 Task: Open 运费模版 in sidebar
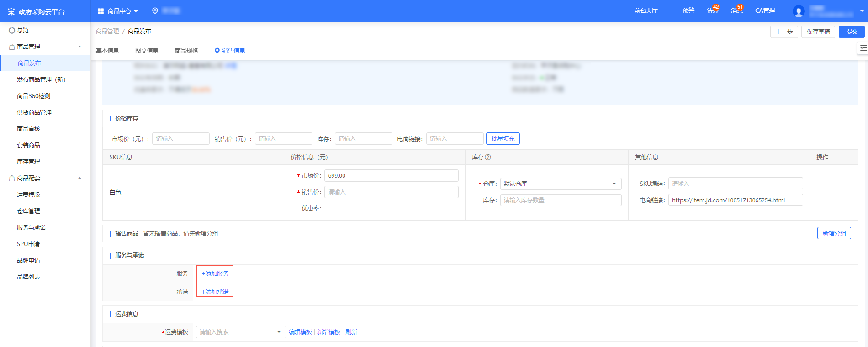pyautogui.click(x=28, y=195)
